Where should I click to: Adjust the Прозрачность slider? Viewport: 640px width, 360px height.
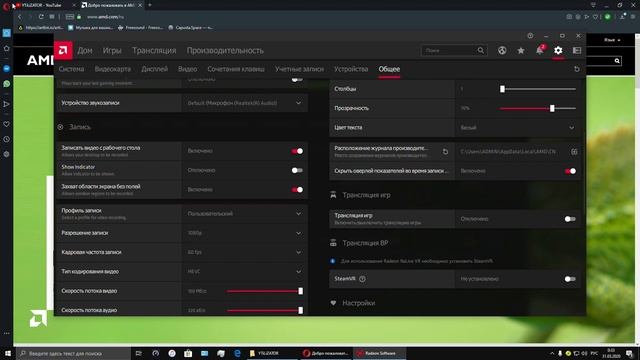click(538, 108)
